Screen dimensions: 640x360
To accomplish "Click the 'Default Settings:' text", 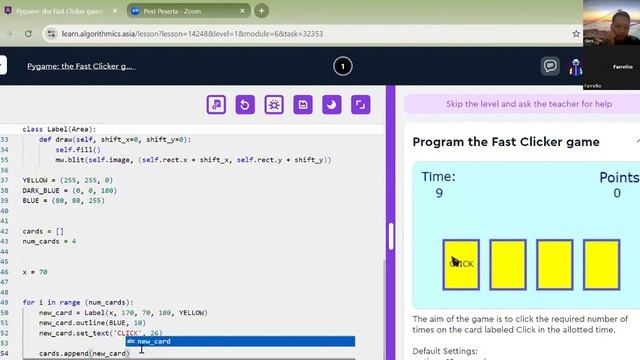I will 444,351.
